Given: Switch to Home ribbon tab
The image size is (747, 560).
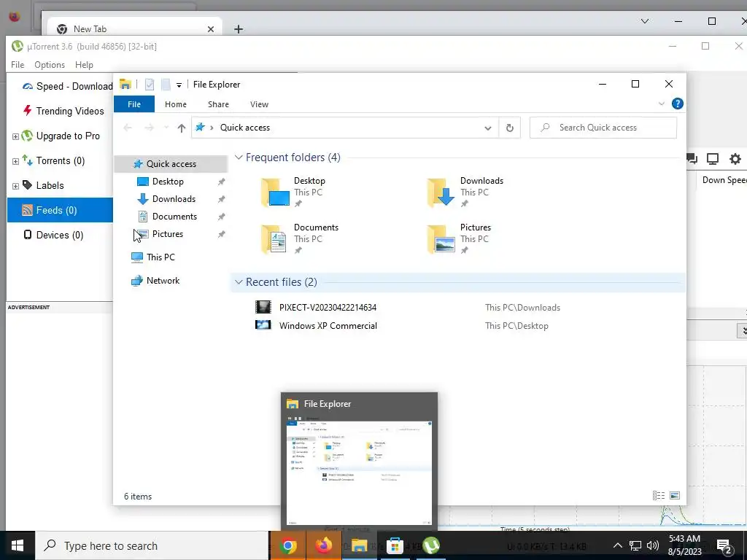Looking at the screenshot, I should (176, 104).
